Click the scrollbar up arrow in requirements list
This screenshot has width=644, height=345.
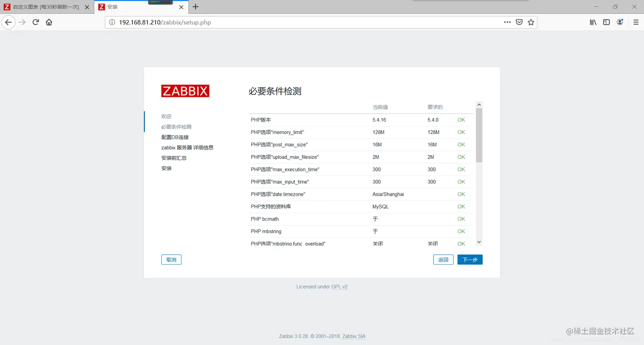pos(479,105)
